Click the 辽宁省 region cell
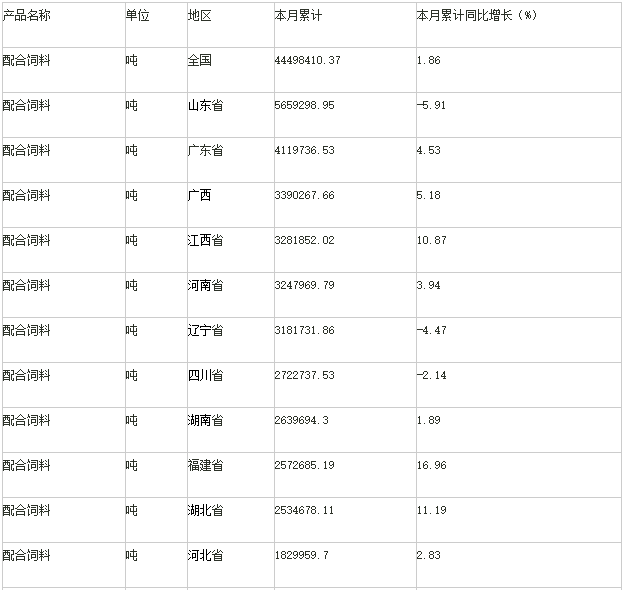 click(x=205, y=330)
